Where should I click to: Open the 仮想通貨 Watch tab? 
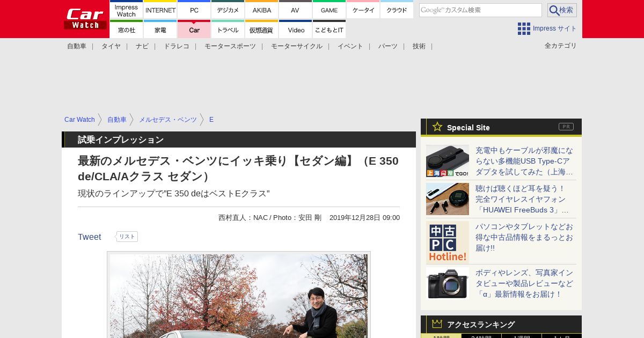(x=261, y=30)
